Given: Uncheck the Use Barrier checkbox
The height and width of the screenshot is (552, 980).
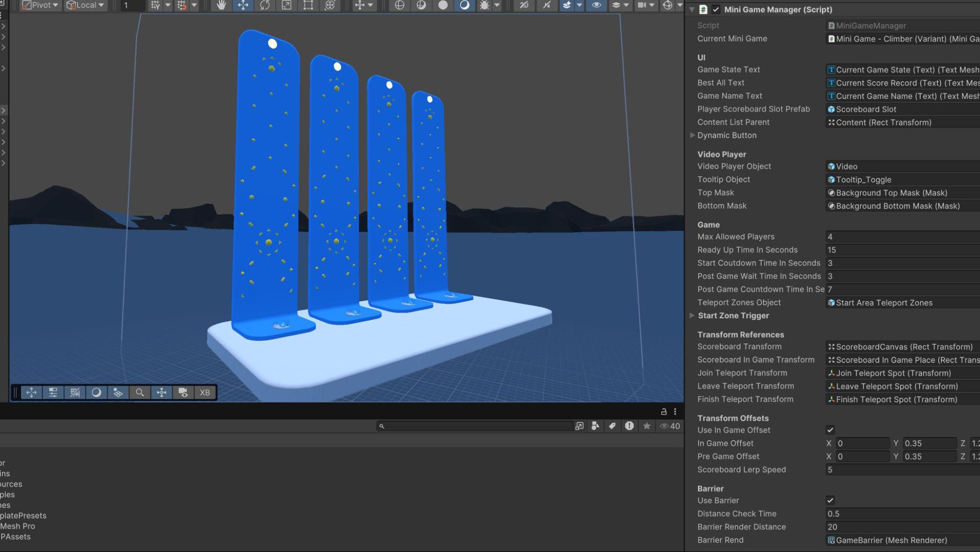Looking at the screenshot, I should [830, 500].
